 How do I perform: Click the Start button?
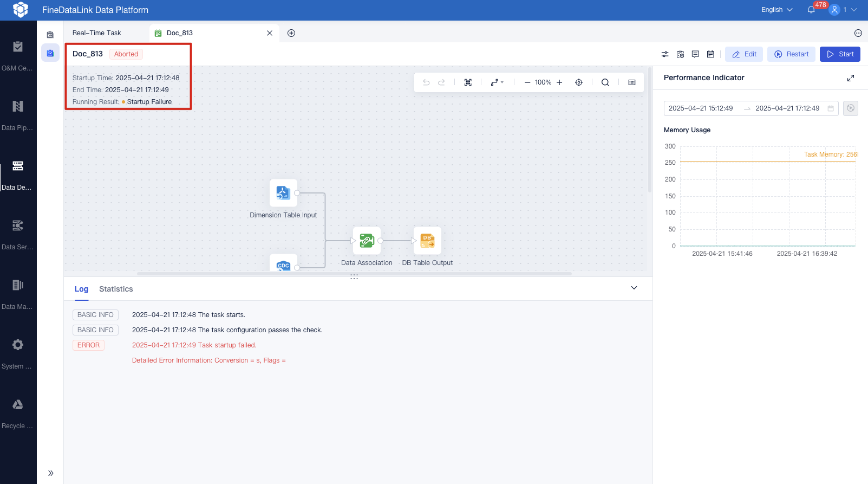click(840, 54)
